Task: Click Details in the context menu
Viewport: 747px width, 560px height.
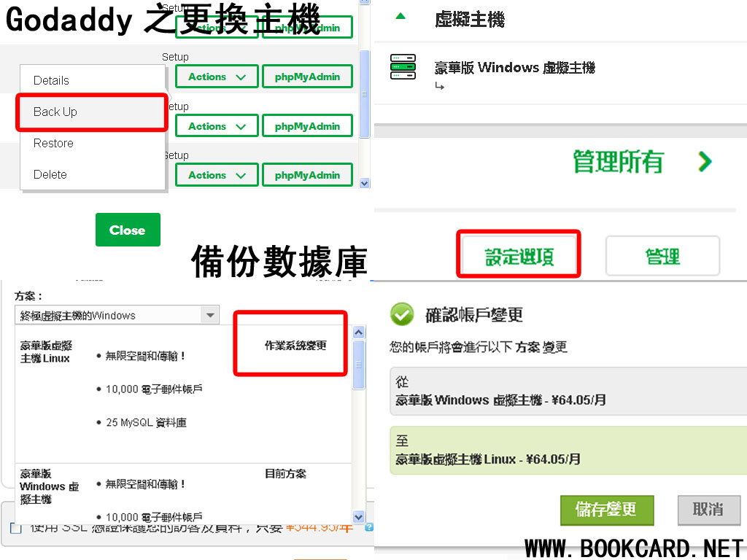Action: pos(51,80)
